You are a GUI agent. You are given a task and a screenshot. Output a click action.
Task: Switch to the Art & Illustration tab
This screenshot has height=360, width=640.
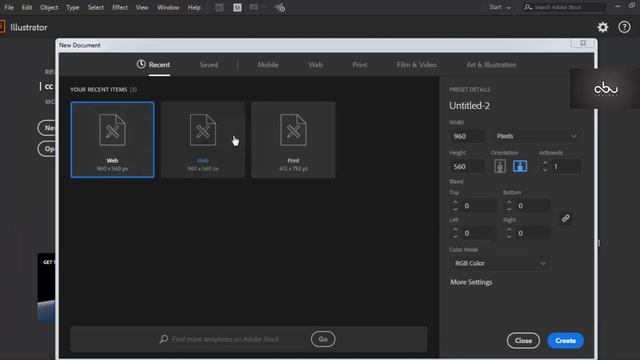[491, 64]
